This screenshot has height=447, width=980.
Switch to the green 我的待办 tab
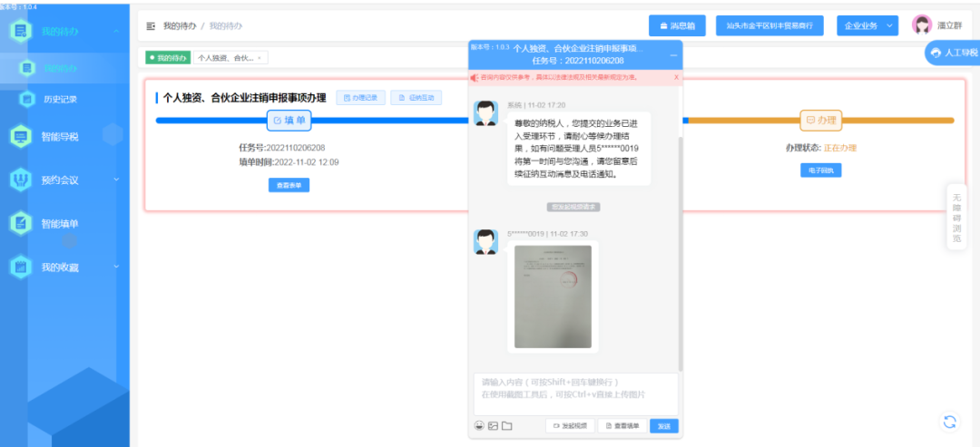point(168,57)
